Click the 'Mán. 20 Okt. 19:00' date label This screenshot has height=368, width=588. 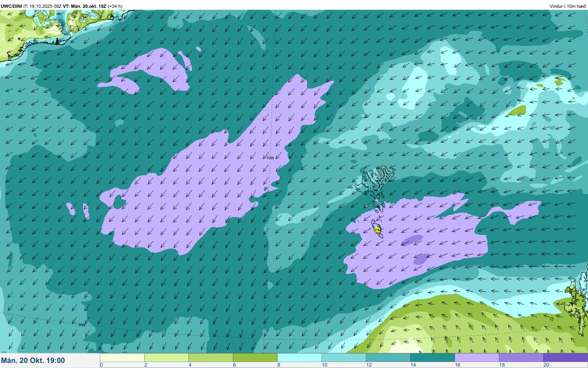(x=33, y=361)
